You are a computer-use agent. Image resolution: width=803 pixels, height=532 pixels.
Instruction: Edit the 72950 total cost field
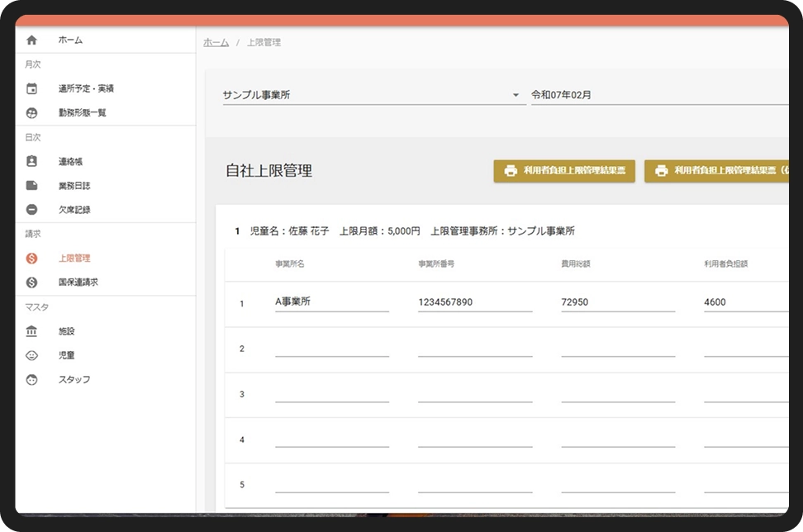[618, 302]
